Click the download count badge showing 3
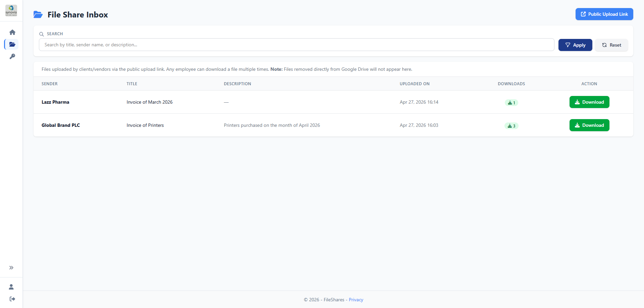The image size is (644, 308). pos(512,126)
